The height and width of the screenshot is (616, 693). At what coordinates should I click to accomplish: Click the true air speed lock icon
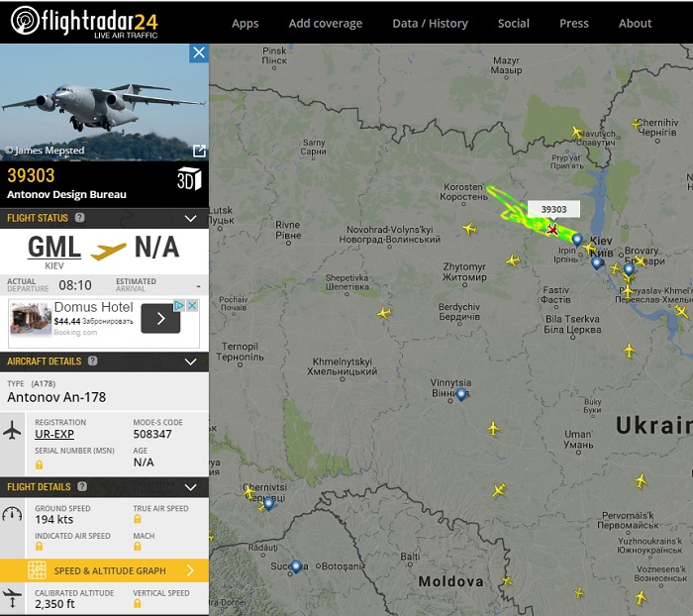(x=138, y=519)
